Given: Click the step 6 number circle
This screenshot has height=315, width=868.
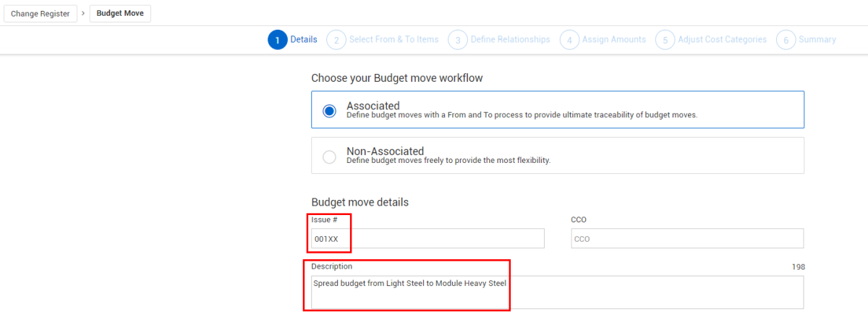Looking at the screenshot, I should pos(786,40).
